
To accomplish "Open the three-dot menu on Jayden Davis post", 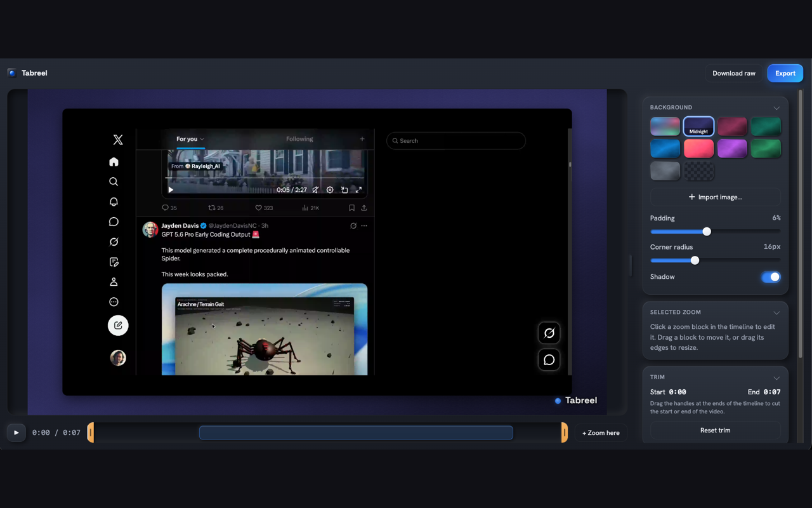I will (364, 225).
